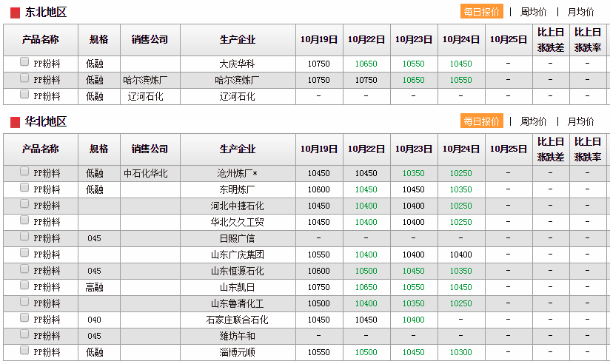Image resolution: width=610 pixels, height=364 pixels.
Task: Click 大庆华科 10月22日 price 10650
Action: coord(366,64)
